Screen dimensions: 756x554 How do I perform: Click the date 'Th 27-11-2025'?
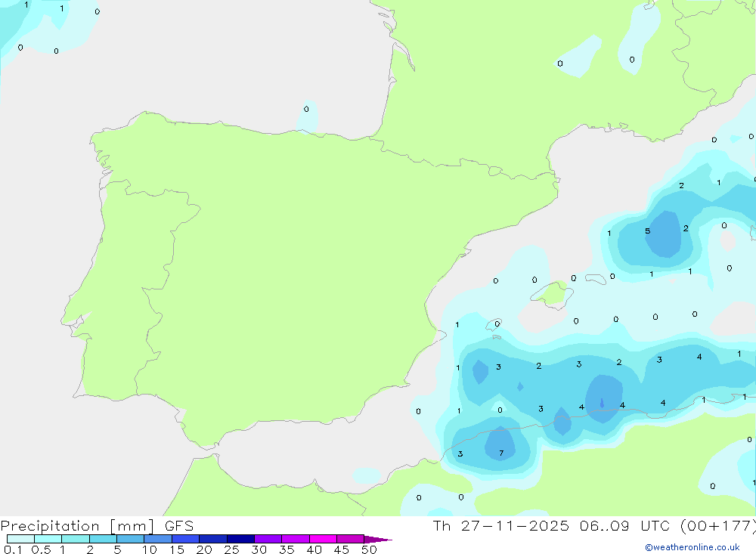[500, 526]
